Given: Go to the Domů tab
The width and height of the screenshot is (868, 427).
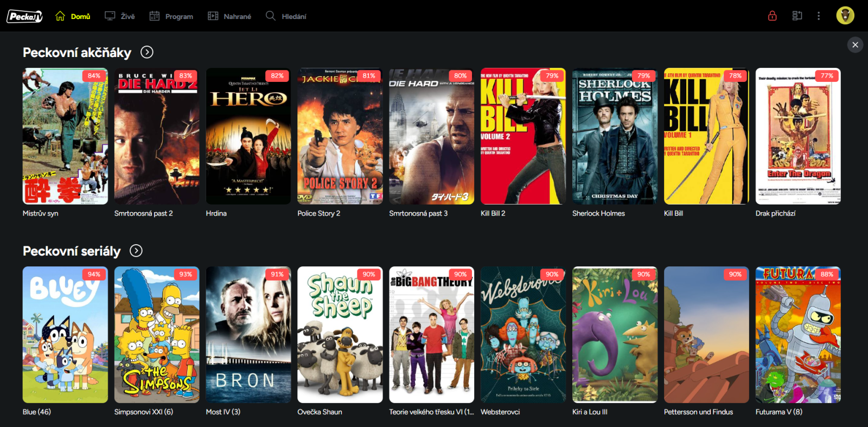Looking at the screenshot, I should (x=73, y=16).
